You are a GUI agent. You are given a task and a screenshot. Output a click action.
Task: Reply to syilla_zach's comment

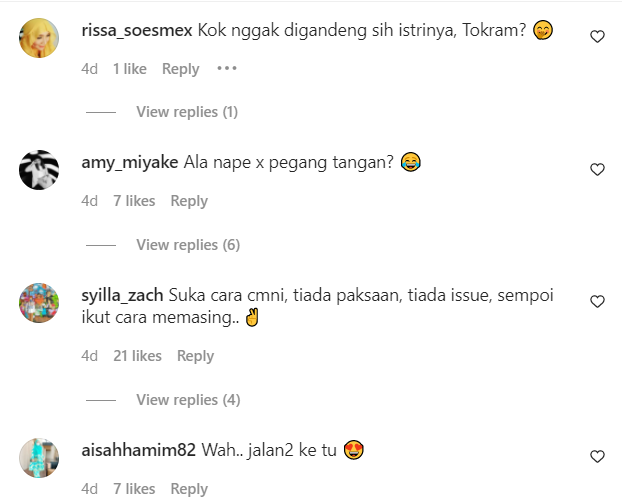(195, 356)
